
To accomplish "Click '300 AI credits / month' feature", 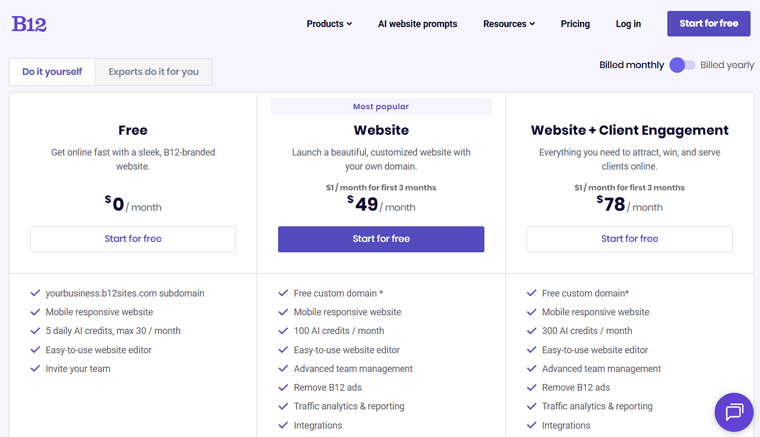I will click(587, 331).
